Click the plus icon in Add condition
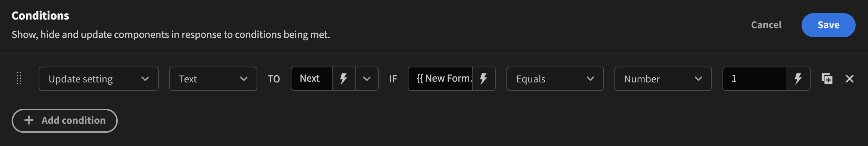The height and width of the screenshot is (146, 868). tap(29, 120)
